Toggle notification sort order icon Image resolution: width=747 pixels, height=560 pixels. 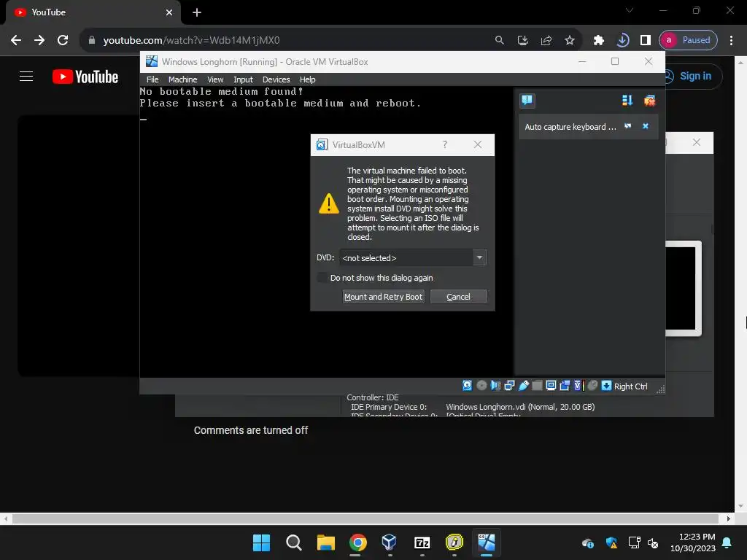tap(627, 101)
